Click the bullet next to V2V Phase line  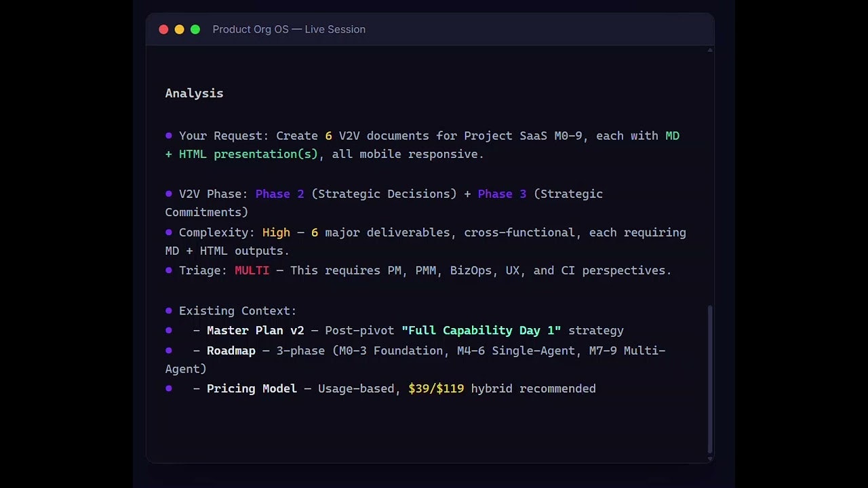[167, 194]
